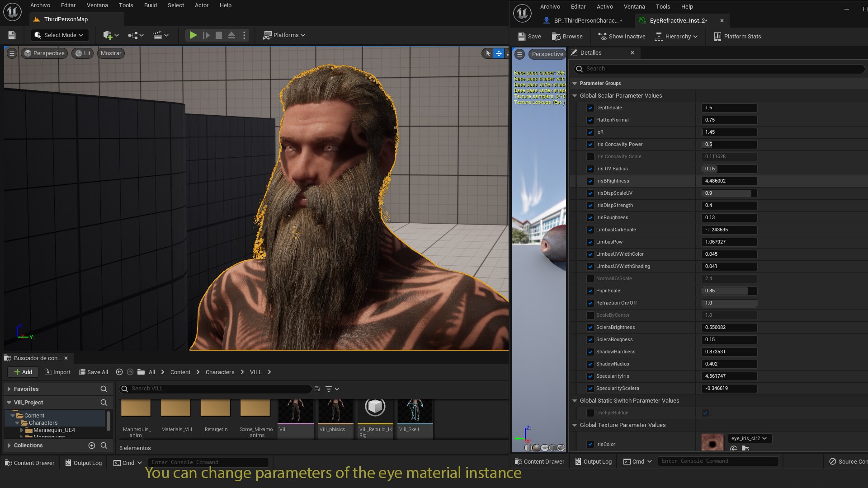Open the Content Drawer

[29, 462]
